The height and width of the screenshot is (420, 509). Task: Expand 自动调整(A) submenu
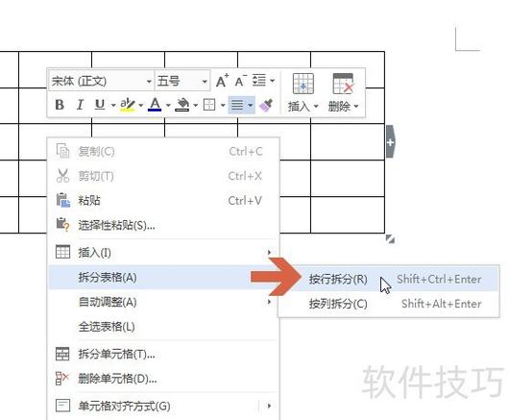coord(163,302)
